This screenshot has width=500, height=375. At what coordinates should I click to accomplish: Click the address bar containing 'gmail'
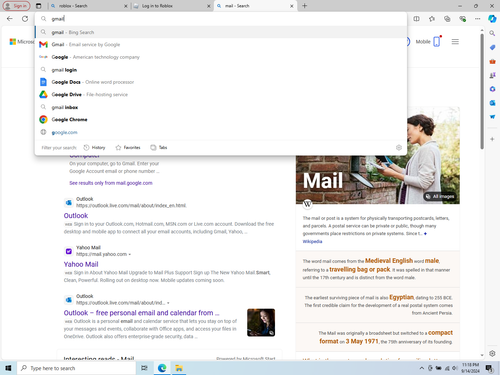click(221, 19)
